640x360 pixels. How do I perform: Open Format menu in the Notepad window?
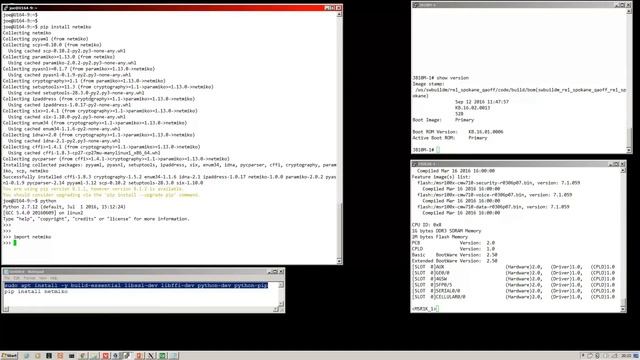(29, 278)
